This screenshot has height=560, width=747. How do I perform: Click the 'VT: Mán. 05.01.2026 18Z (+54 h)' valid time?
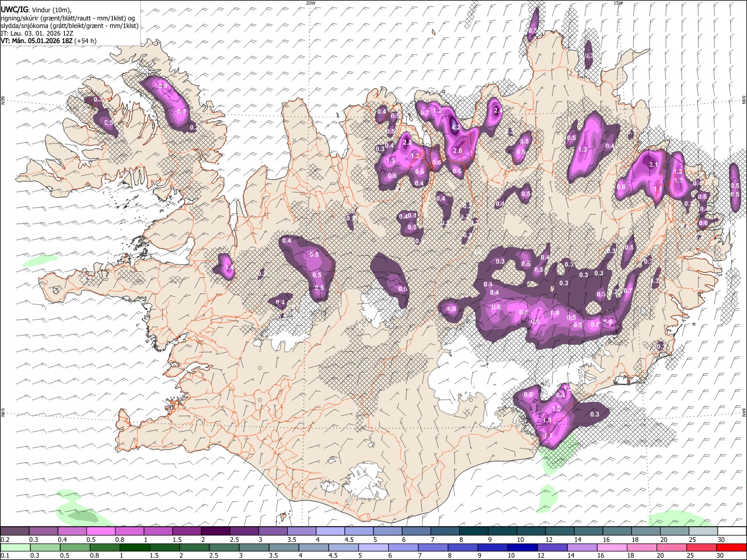pos(48,41)
